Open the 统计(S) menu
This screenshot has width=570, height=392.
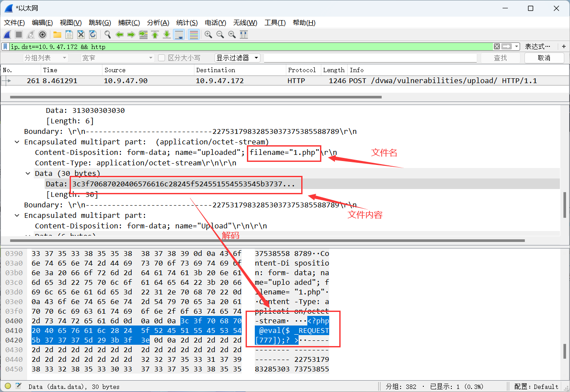(x=187, y=23)
